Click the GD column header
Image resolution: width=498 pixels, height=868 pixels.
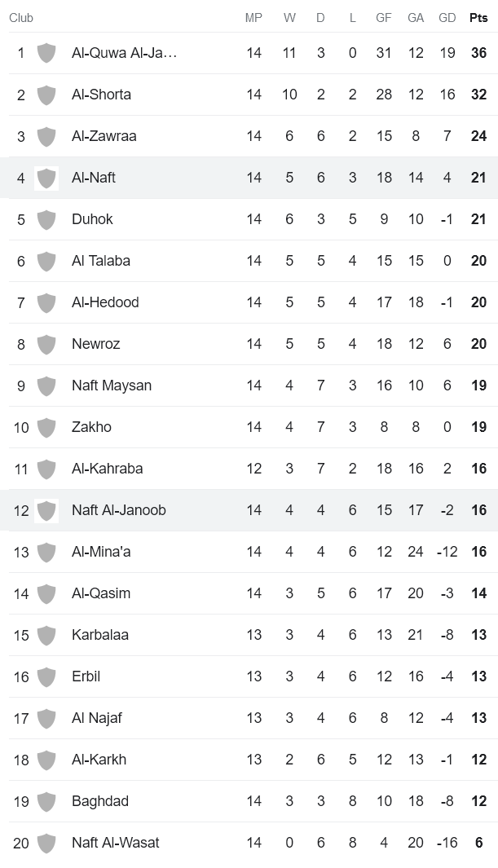coord(447,18)
